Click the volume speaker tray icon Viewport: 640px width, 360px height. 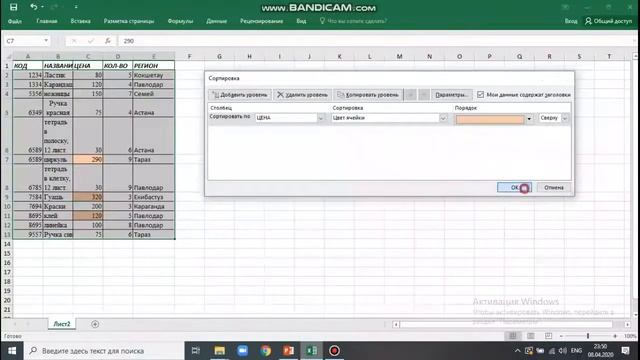pyautogui.click(x=562, y=351)
